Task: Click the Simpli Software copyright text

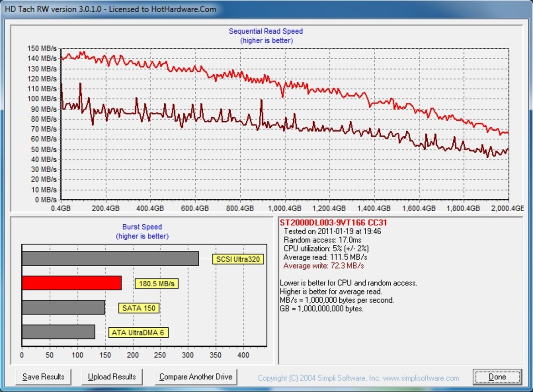Action: tap(359, 378)
